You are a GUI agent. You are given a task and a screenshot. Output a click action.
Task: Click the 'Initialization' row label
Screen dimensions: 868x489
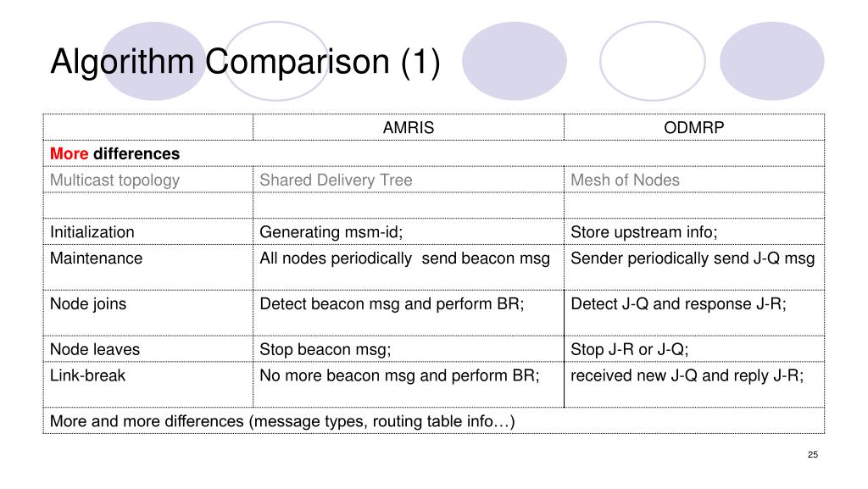click(92, 232)
